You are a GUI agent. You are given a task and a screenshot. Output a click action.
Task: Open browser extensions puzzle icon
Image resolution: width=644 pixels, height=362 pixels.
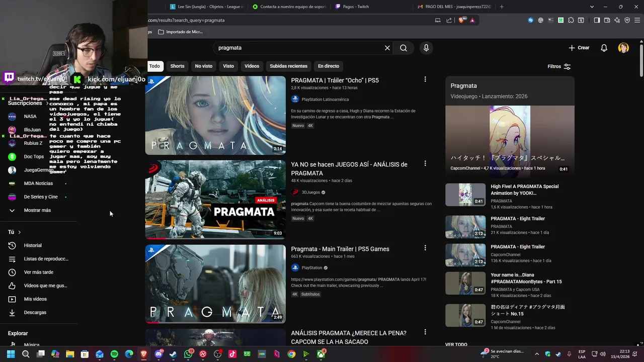click(x=571, y=20)
